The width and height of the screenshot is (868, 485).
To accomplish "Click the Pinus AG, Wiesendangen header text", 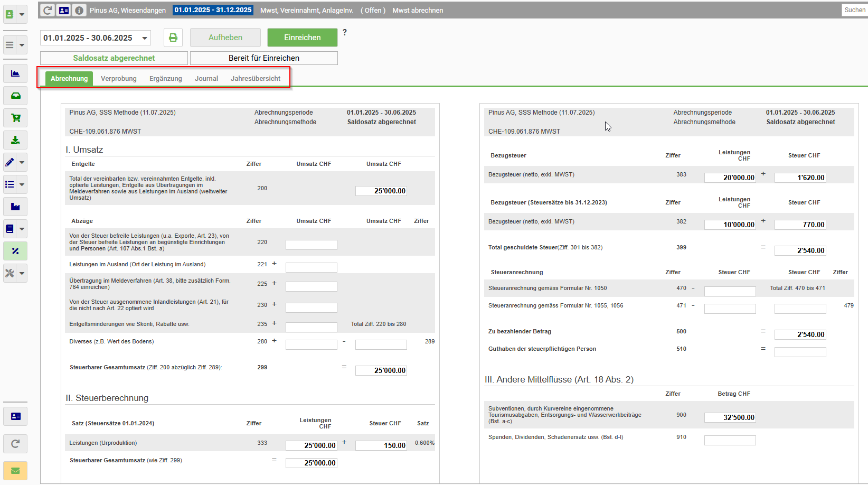I will [x=128, y=10].
